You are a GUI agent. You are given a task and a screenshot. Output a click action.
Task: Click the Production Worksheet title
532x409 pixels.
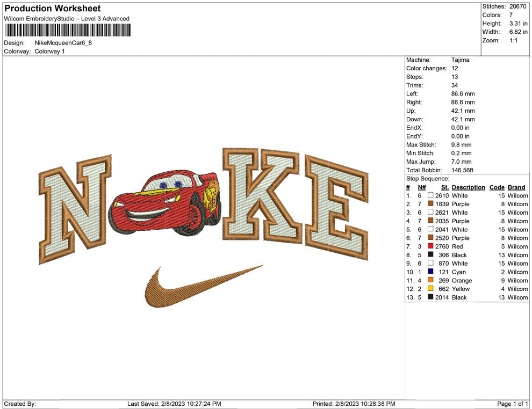tap(53, 9)
